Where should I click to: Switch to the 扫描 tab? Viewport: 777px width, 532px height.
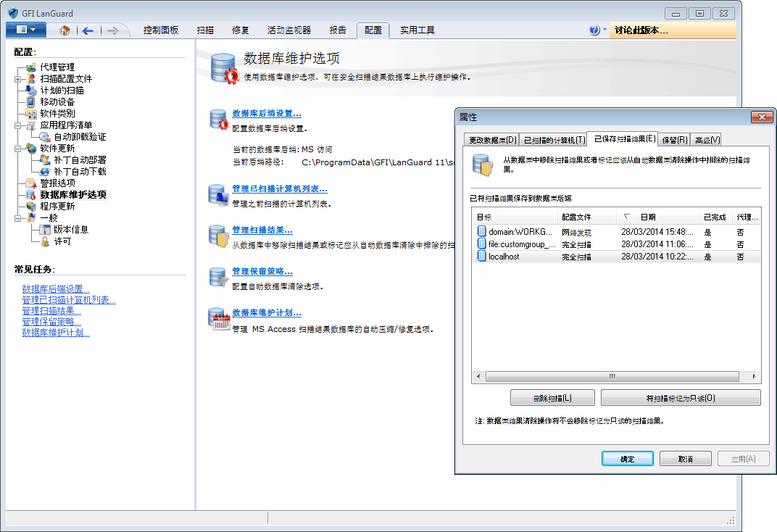point(204,30)
